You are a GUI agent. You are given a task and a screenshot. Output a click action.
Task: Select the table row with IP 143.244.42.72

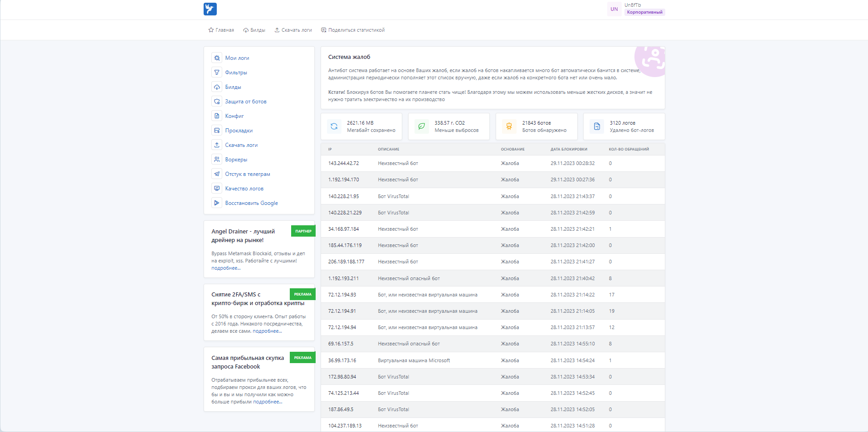[x=493, y=163]
